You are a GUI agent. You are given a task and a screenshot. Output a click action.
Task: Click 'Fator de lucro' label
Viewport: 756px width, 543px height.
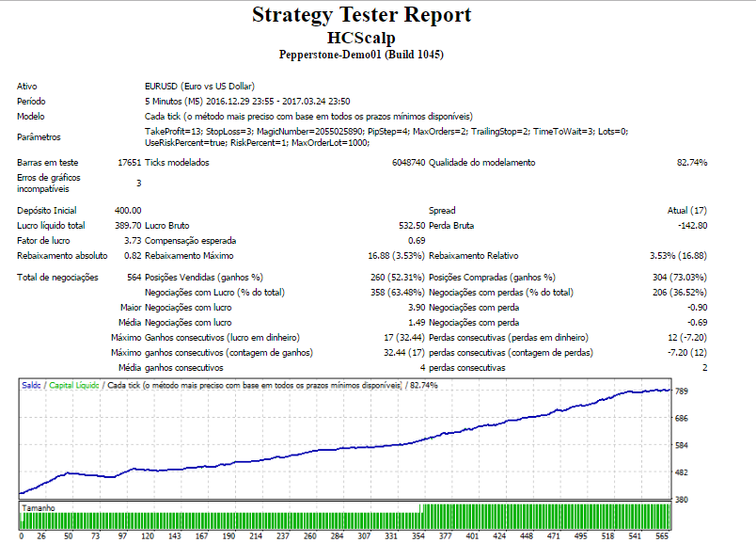click(x=43, y=240)
